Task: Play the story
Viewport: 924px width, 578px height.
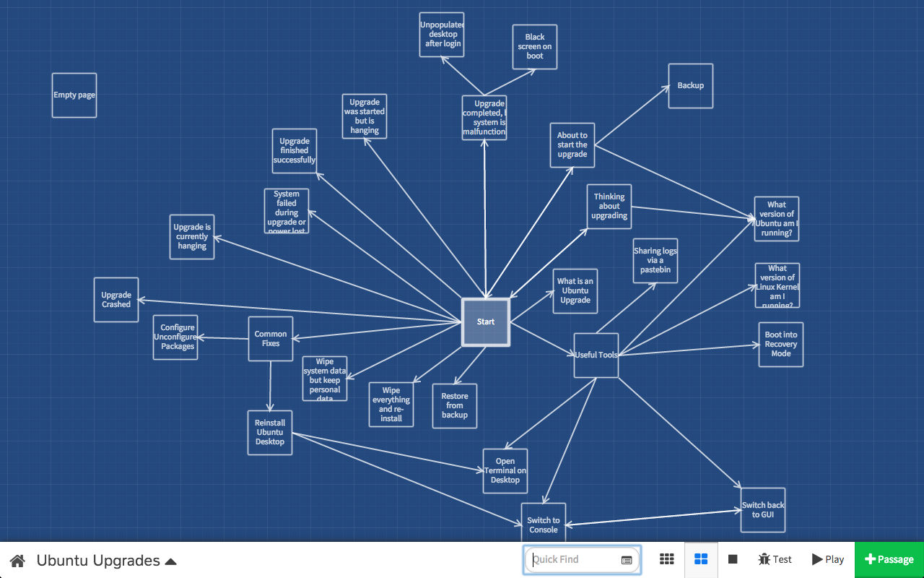Action: 828,559
